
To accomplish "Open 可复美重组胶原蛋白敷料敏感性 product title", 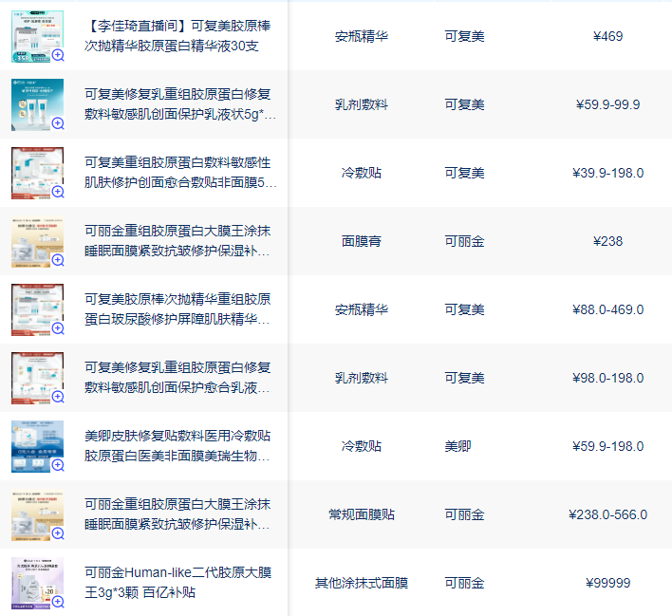I will coord(180,173).
